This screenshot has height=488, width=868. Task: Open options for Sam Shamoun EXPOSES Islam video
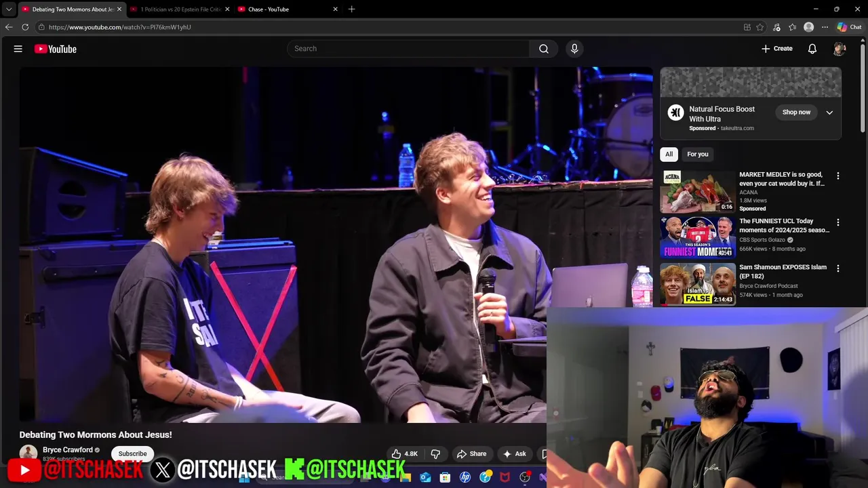(x=838, y=268)
